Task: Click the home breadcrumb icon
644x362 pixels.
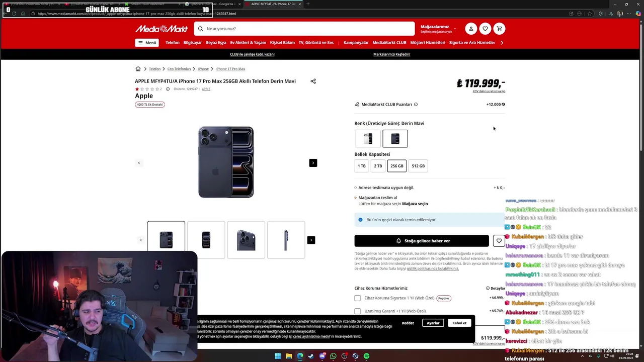Action: point(138,69)
